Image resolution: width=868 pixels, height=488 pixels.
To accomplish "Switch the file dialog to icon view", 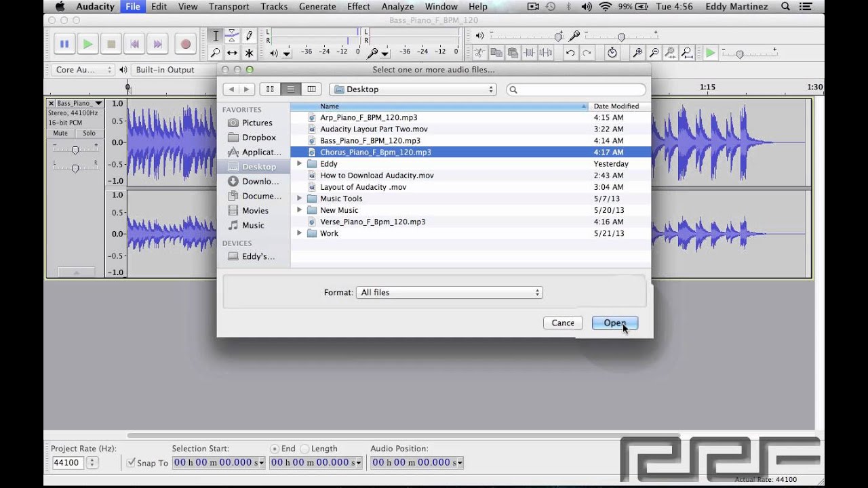I will [x=270, y=89].
